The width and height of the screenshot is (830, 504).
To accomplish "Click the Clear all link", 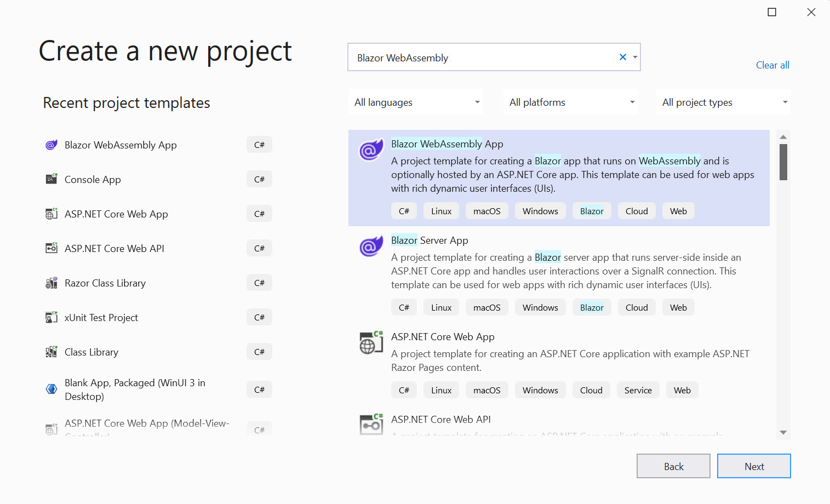I will [x=772, y=65].
